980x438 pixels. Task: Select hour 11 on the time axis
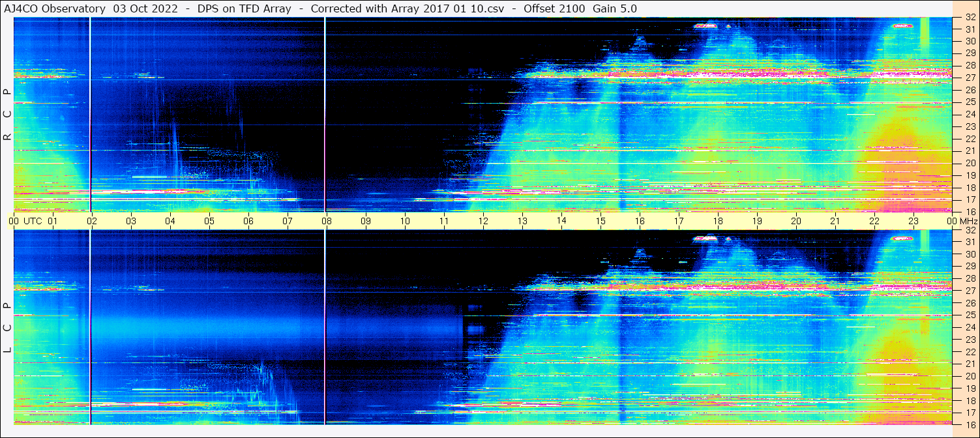pyautogui.click(x=444, y=221)
